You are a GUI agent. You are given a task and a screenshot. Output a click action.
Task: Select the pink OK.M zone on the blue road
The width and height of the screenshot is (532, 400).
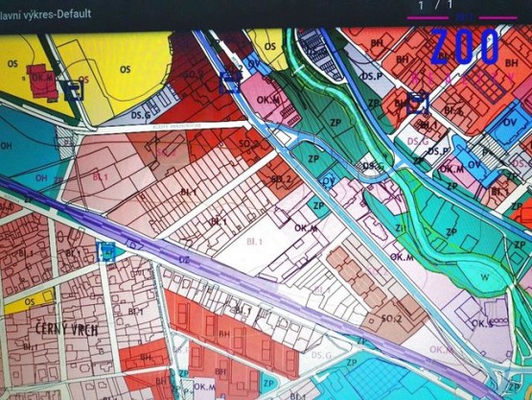pos(268,100)
